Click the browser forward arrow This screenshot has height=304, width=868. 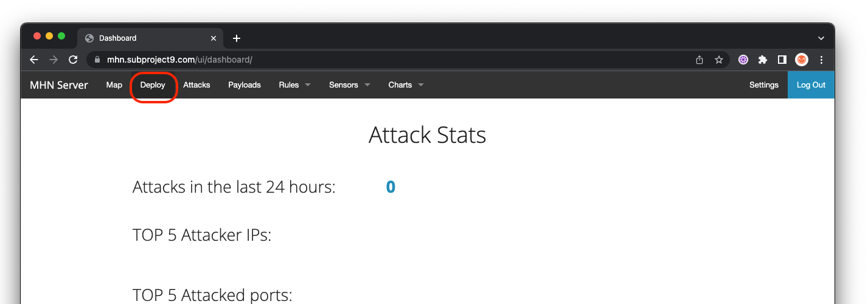54,60
